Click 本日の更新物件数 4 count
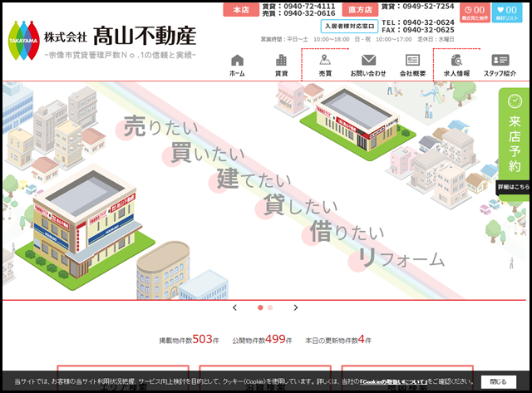This screenshot has height=393, width=532. [x=338, y=340]
